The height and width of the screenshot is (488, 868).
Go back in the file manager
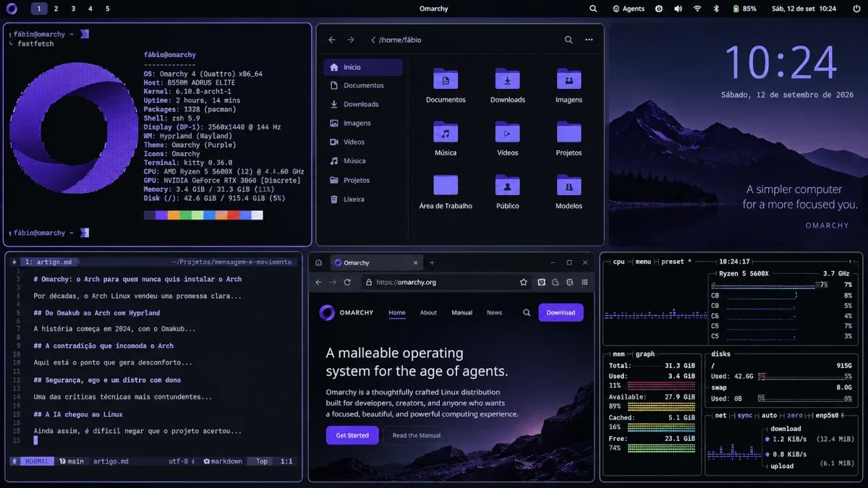tap(332, 40)
